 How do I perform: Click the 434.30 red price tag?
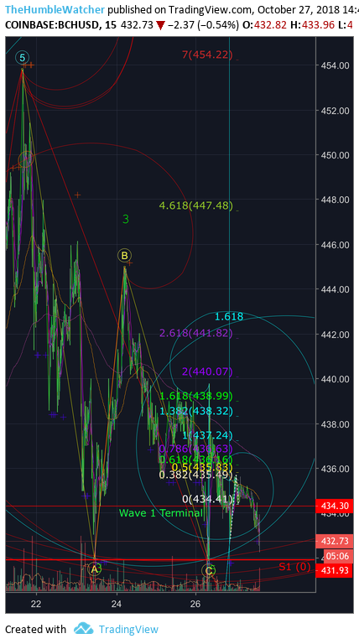click(x=334, y=506)
